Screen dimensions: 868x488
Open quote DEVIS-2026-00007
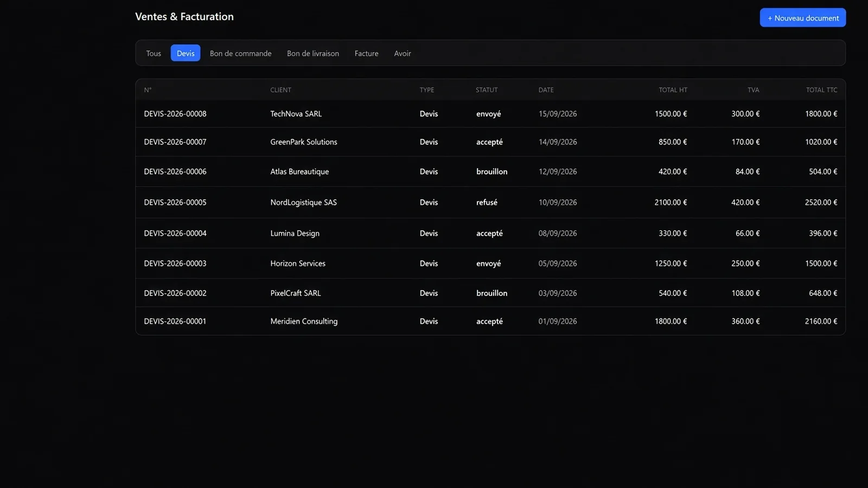tap(175, 142)
